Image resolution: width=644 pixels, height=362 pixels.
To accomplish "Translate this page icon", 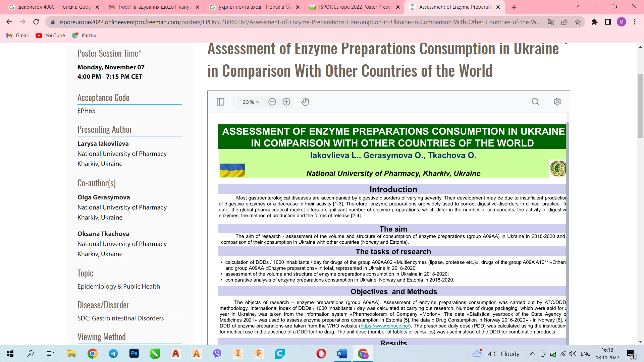I will [x=551, y=22].
